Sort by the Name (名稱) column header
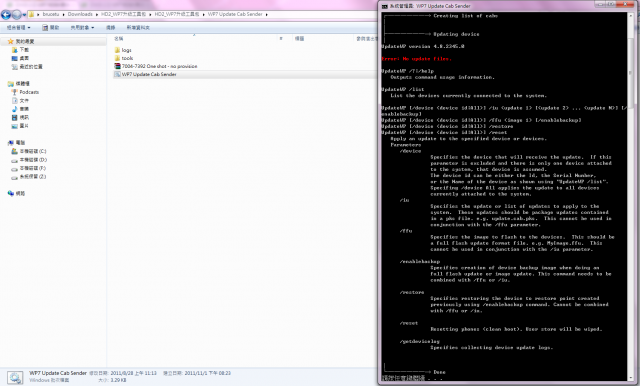 pos(119,38)
